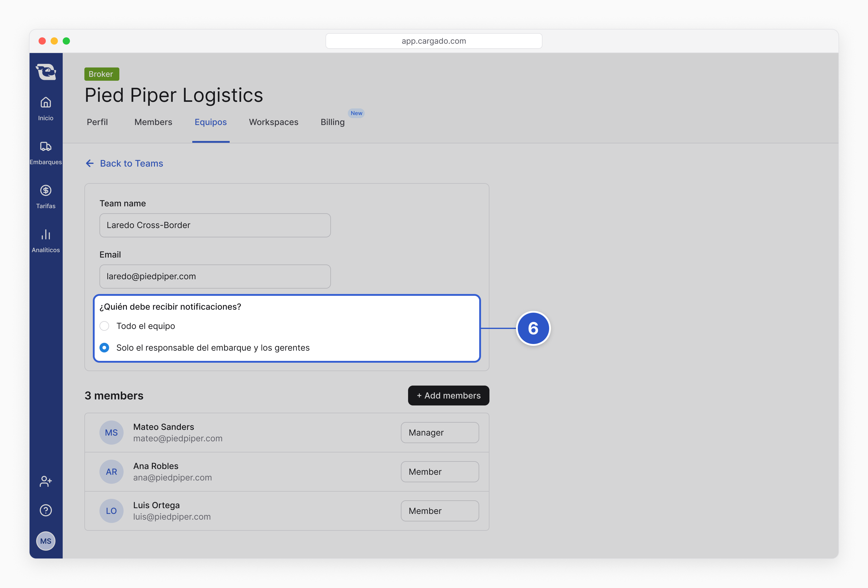Open the Billing tab
The height and width of the screenshot is (588, 868).
pos(332,122)
